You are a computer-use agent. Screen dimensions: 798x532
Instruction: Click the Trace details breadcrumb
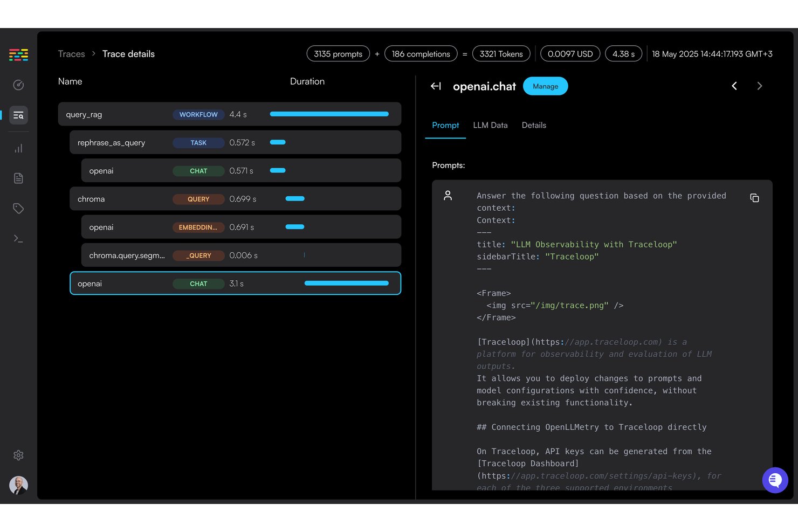tap(128, 54)
